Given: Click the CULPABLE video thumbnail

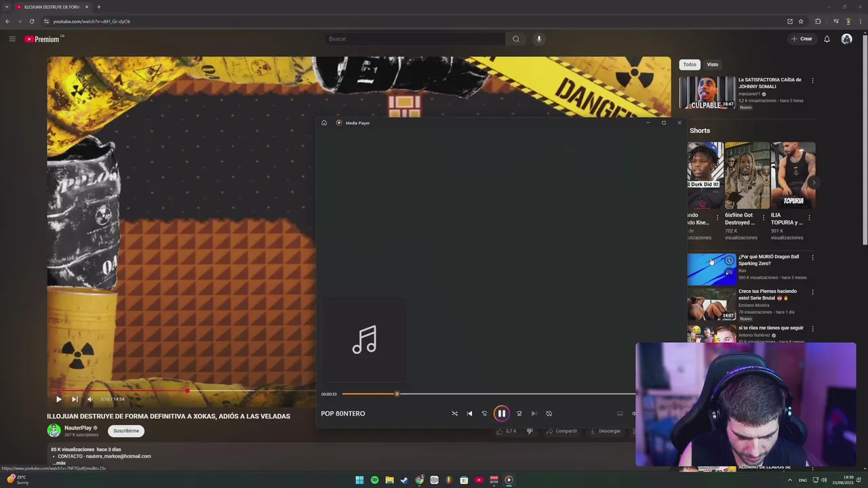Looking at the screenshot, I should point(707,93).
